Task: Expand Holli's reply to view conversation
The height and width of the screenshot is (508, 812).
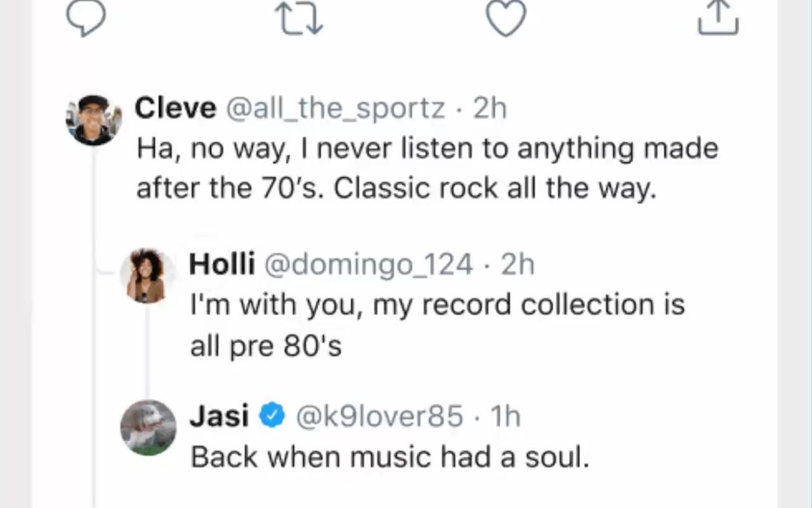Action: click(438, 324)
